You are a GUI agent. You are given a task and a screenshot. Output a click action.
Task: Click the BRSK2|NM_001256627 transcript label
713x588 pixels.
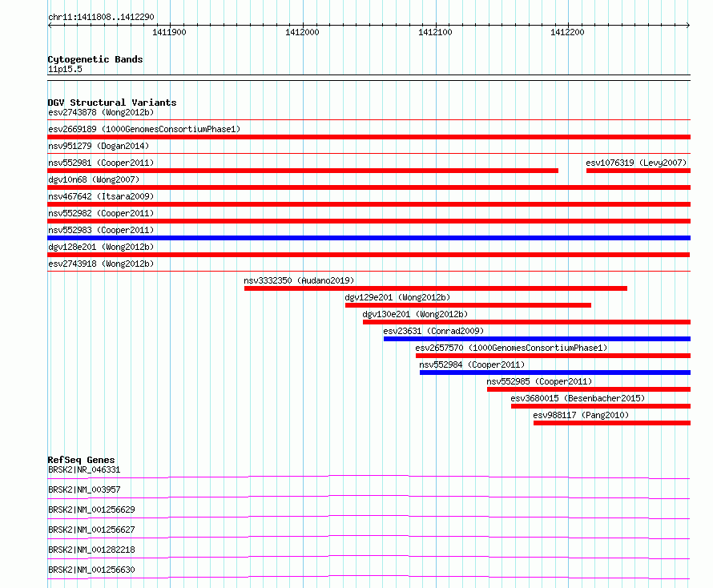tap(91, 530)
